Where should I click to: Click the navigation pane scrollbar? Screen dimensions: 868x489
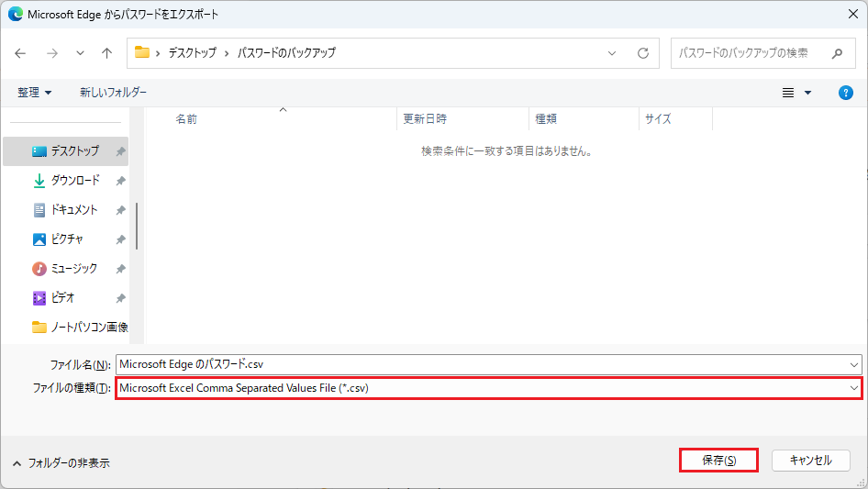tap(137, 226)
